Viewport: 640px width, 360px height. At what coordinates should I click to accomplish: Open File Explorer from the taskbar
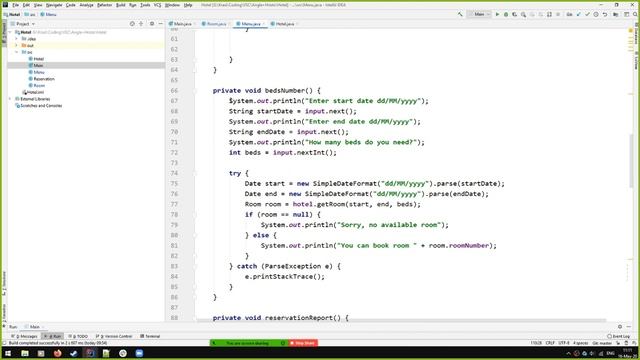(x=25, y=353)
